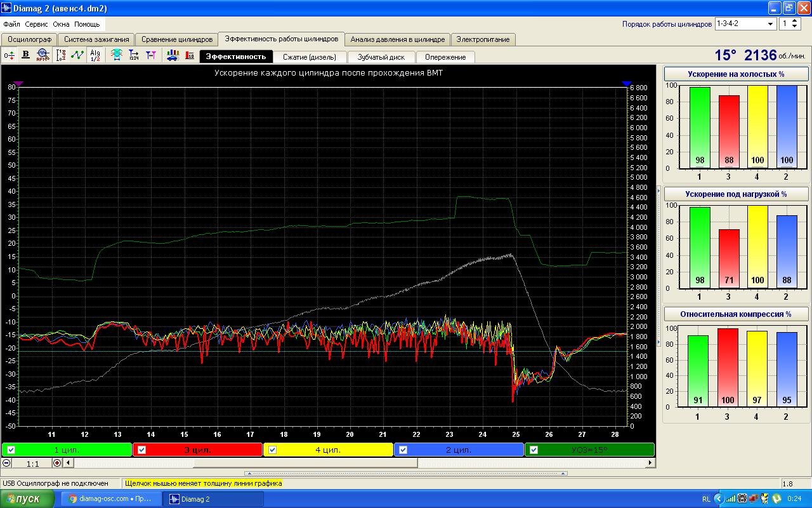
Task: Toggle the 2 цил. checkbox
Action: click(403, 450)
